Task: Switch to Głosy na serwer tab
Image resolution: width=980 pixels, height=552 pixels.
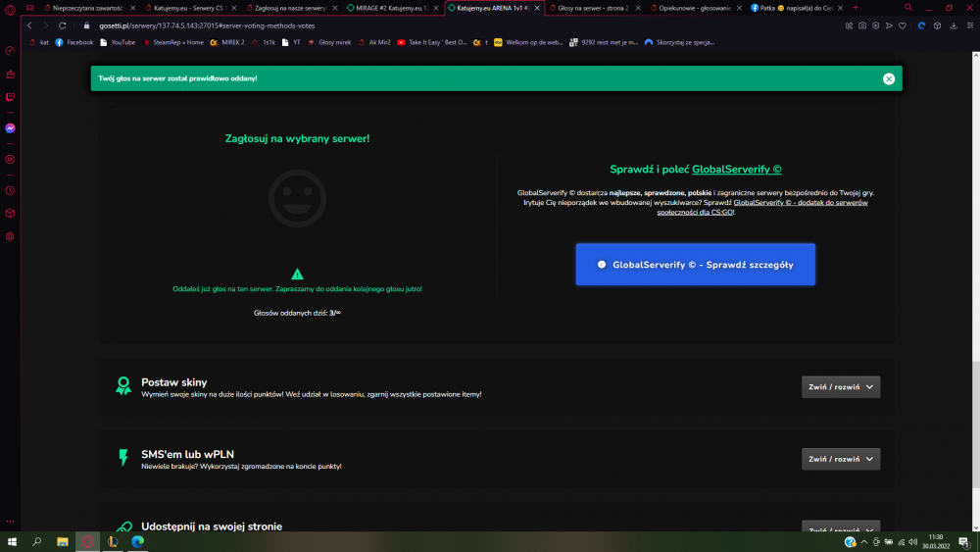Action: coord(593,8)
